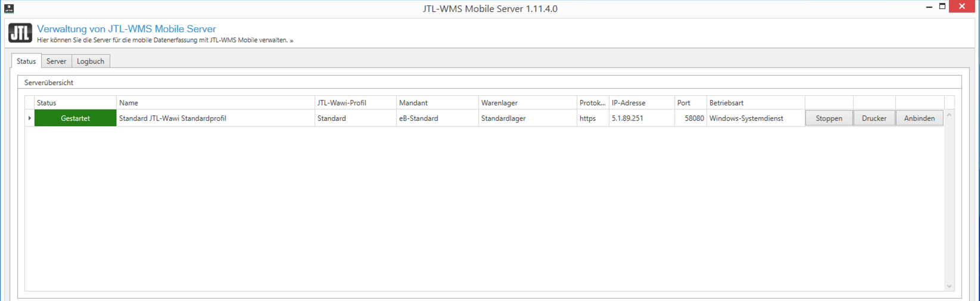The height and width of the screenshot is (301, 980).
Task: Open the header description link arrow
Action: coord(291,40)
